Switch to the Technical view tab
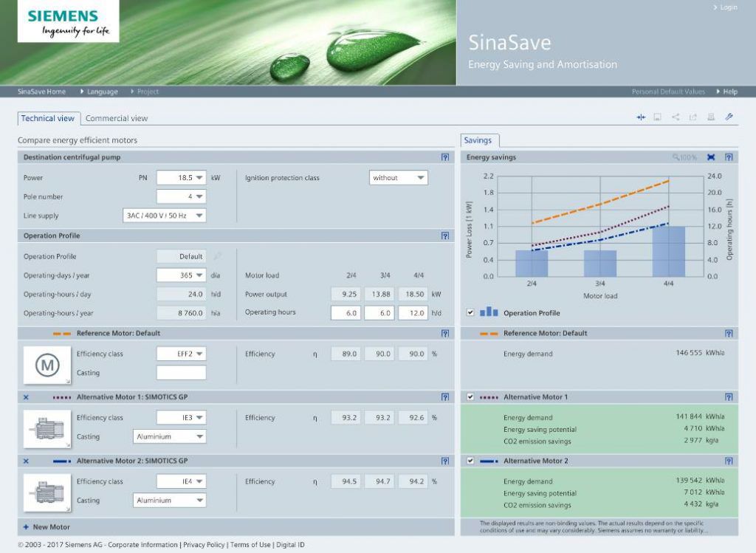756x553 pixels. point(48,118)
